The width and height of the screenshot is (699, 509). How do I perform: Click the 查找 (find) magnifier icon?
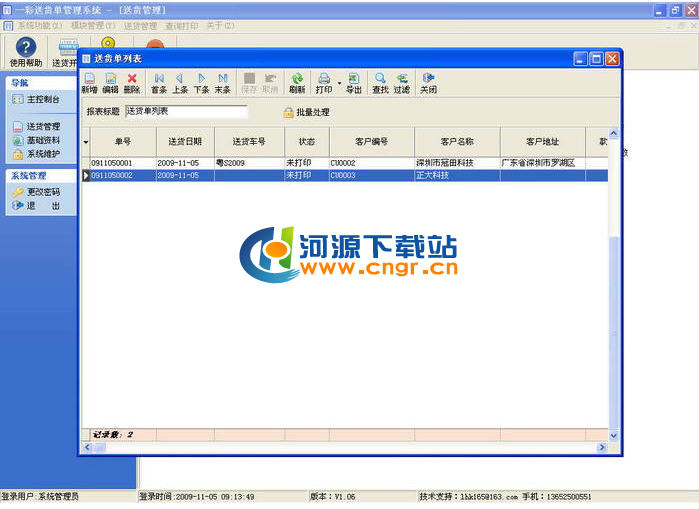[x=380, y=83]
